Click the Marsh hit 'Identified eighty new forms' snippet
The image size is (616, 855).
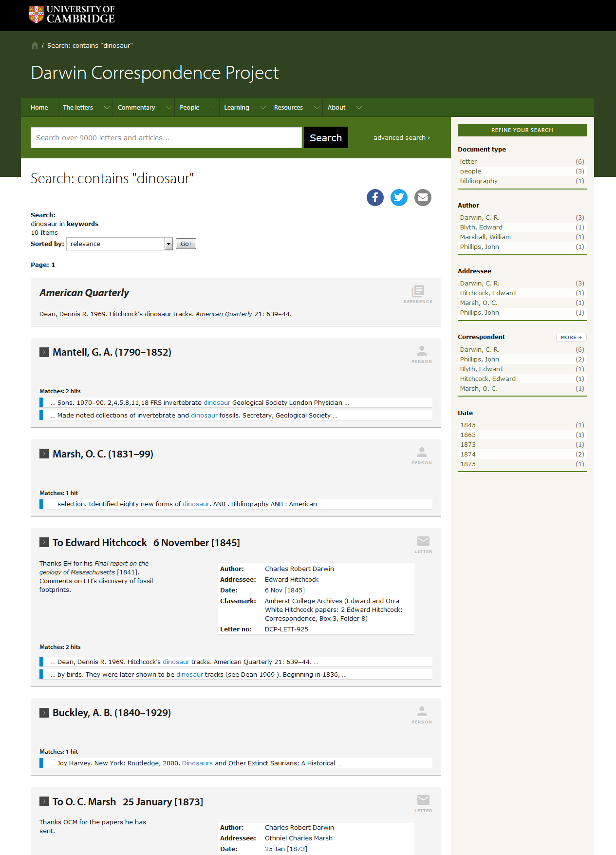coord(236,504)
